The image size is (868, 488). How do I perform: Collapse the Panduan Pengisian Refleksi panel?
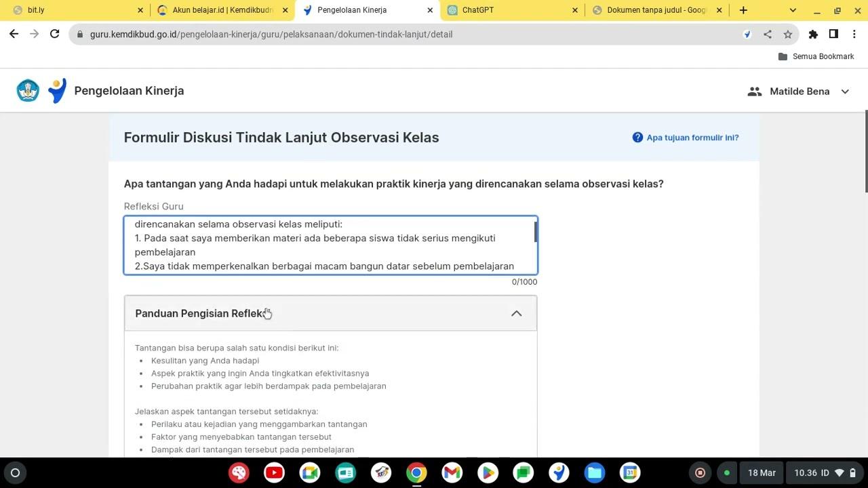516,313
